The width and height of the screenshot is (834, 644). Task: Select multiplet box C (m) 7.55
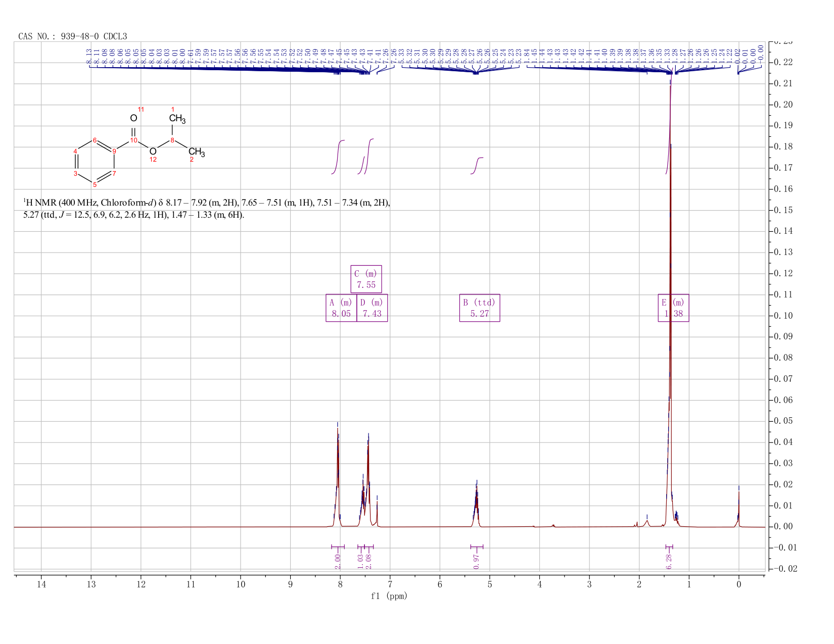[x=366, y=279]
